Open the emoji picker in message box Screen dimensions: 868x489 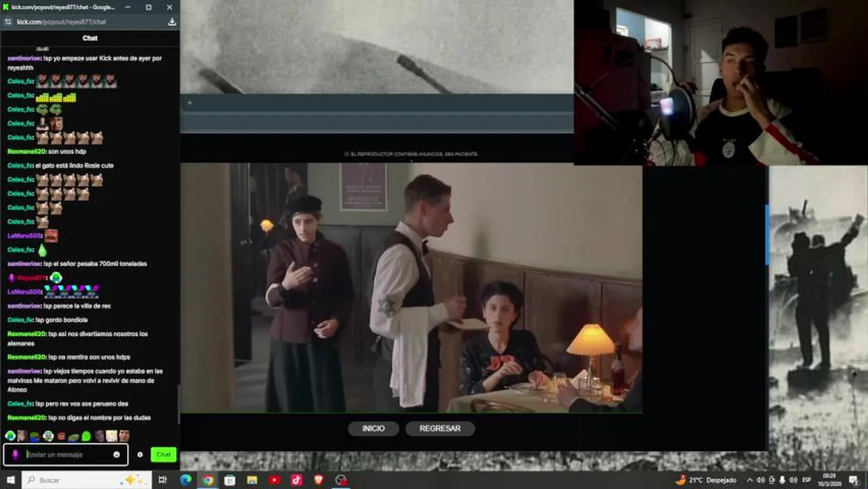(117, 454)
